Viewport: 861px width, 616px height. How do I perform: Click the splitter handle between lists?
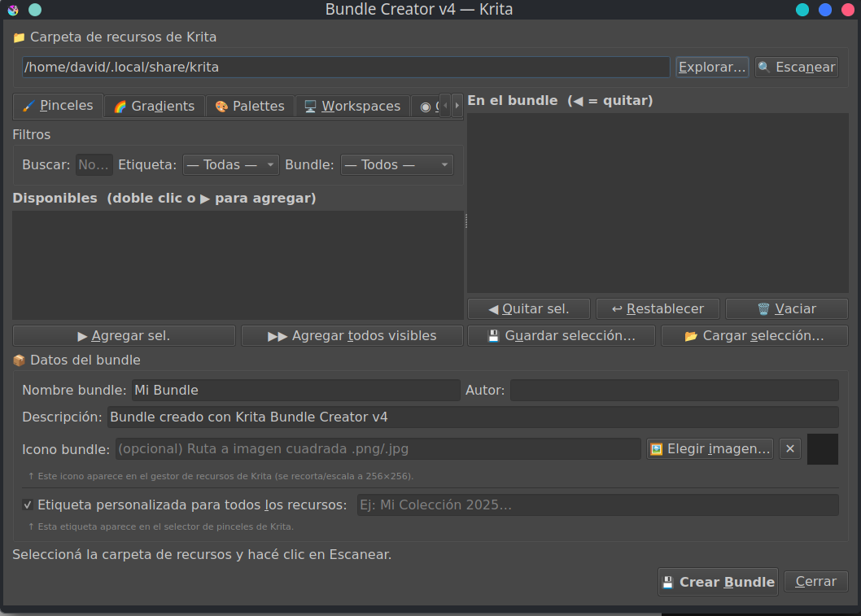coord(466,221)
